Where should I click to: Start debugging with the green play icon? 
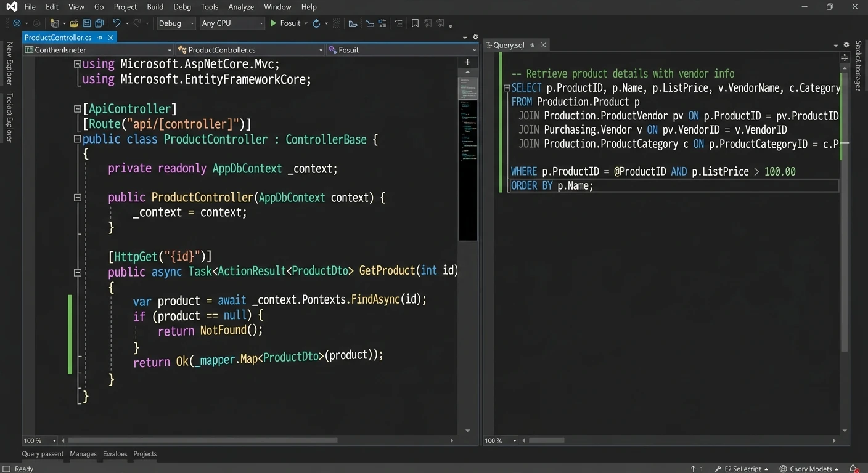[x=273, y=23]
